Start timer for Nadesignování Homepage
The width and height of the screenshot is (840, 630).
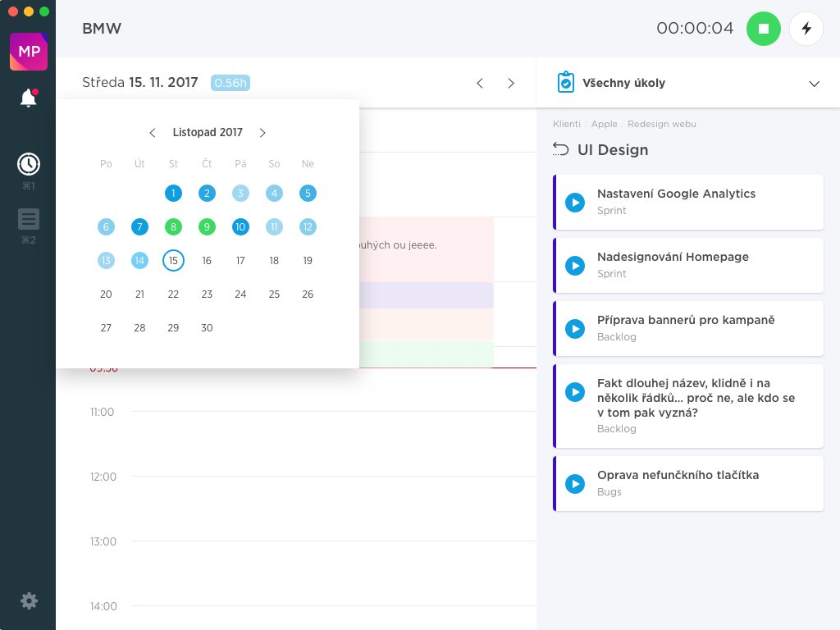575,266
